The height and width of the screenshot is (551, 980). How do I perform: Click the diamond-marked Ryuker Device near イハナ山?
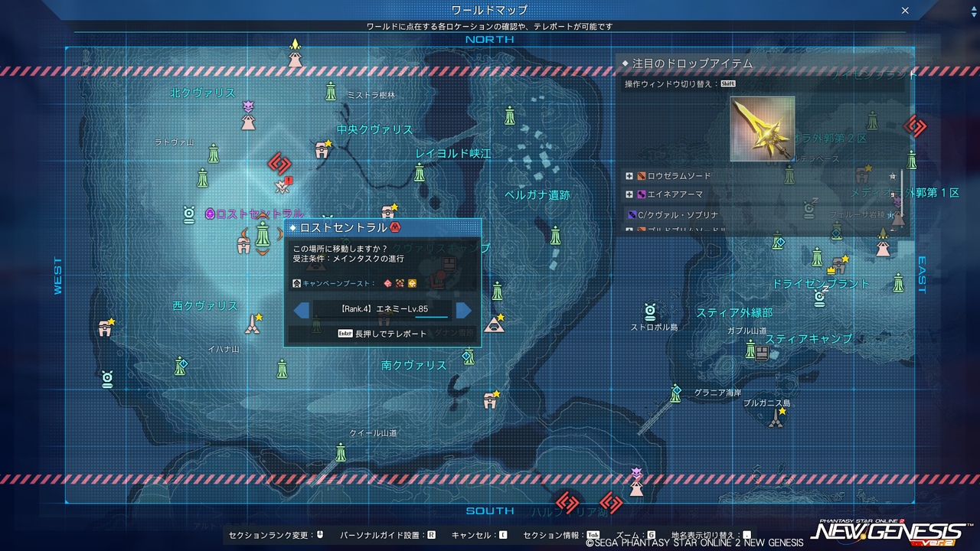tap(181, 366)
